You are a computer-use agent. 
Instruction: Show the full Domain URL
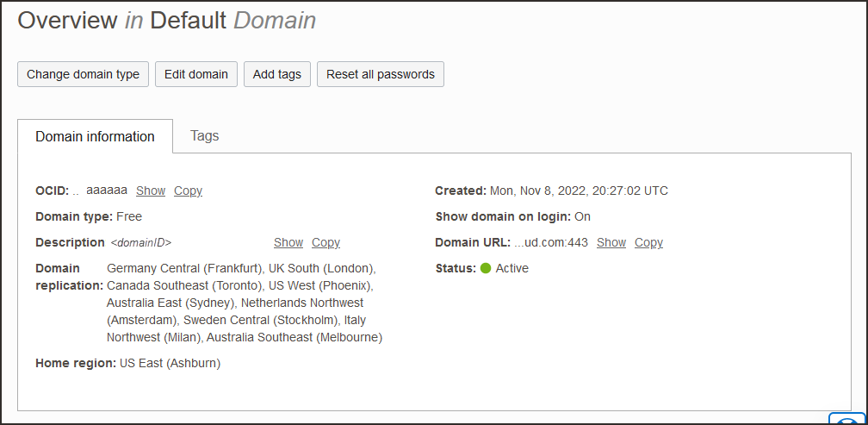coord(611,242)
